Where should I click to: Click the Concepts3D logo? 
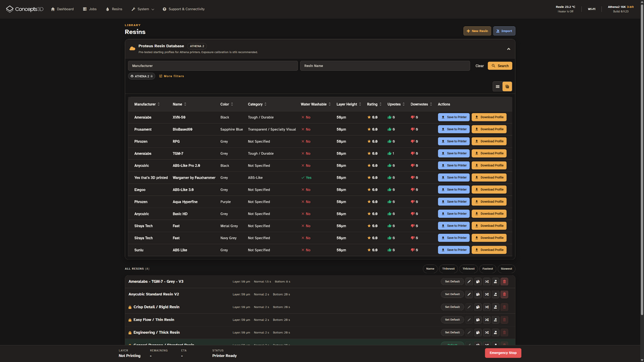tap(24, 9)
